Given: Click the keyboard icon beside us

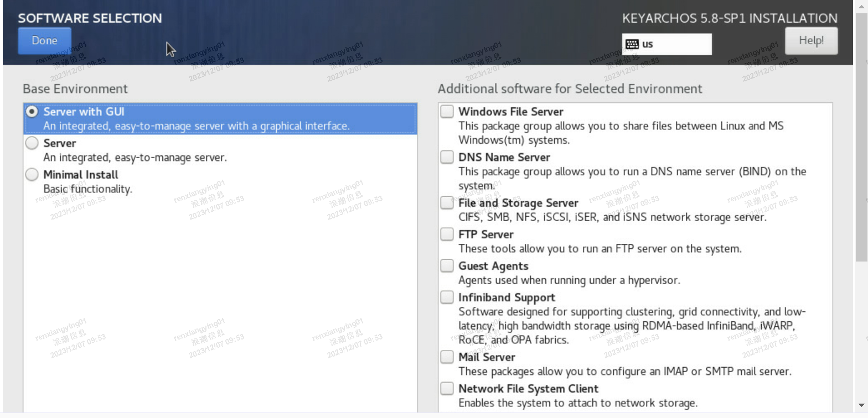Looking at the screenshot, I should (632, 44).
